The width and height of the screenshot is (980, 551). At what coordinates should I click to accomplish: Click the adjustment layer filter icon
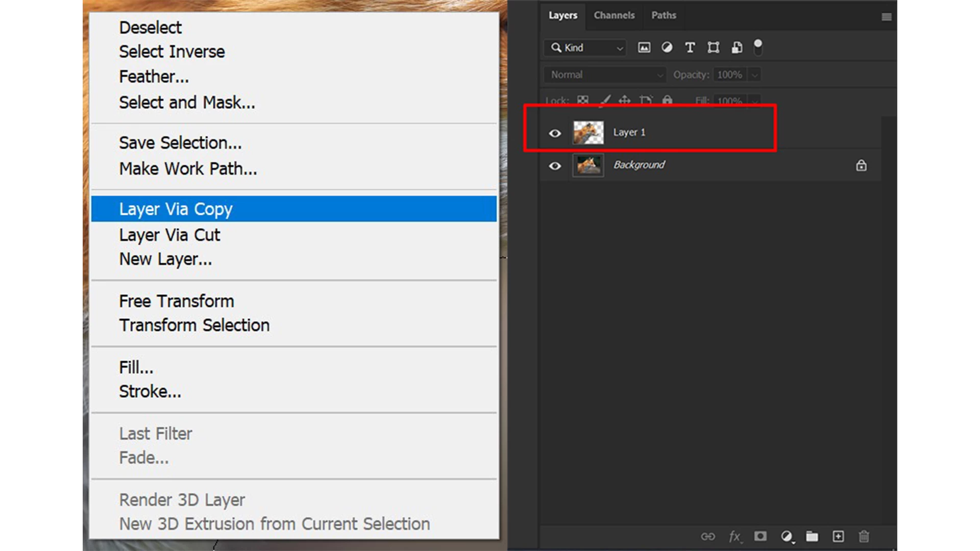667,47
